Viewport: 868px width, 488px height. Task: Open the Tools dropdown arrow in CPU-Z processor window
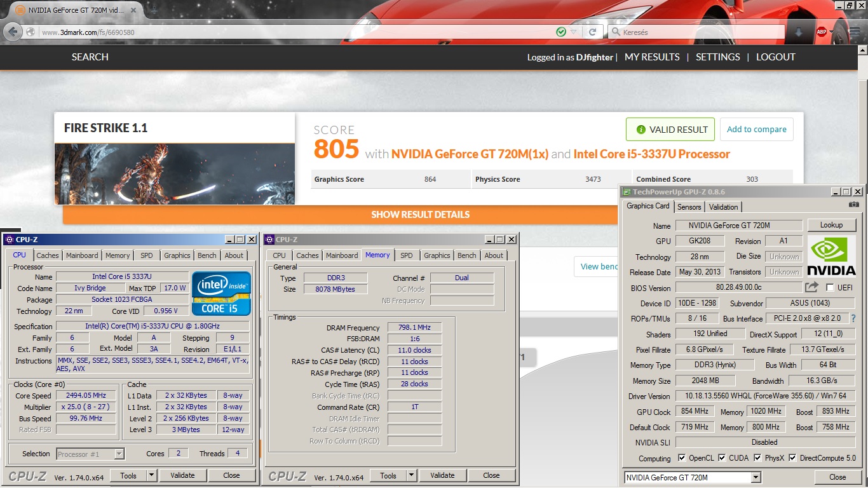pyautogui.click(x=151, y=475)
